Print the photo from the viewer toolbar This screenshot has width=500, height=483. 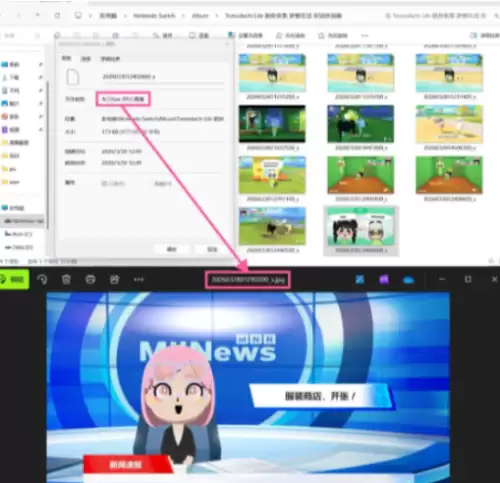pyautogui.click(x=90, y=279)
